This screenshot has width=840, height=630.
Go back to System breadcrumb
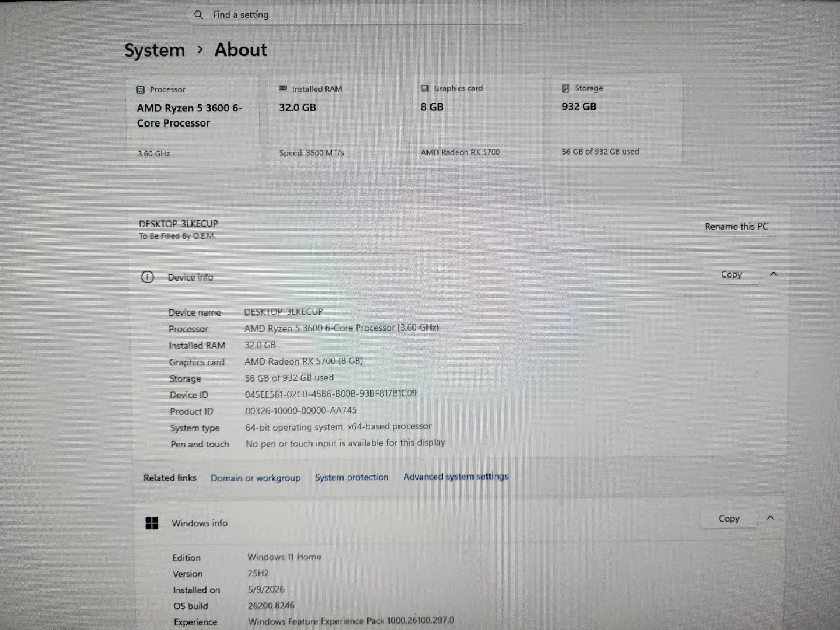pyautogui.click(x=155, y=50)
